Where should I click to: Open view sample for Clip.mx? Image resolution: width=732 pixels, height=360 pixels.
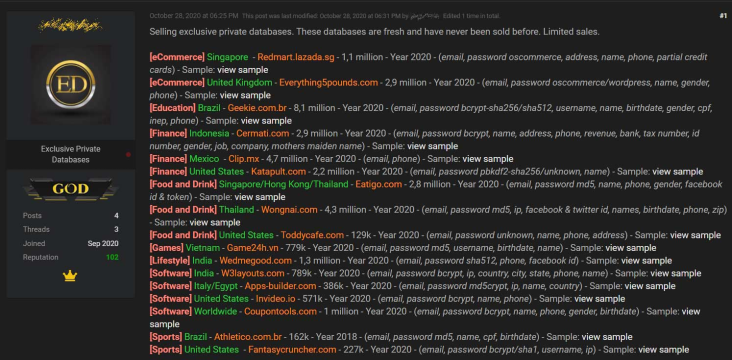tap(488, 159)
